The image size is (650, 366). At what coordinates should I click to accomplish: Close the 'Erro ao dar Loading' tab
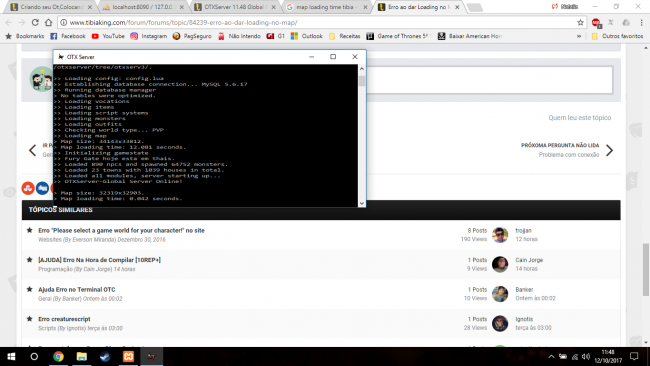457,7
